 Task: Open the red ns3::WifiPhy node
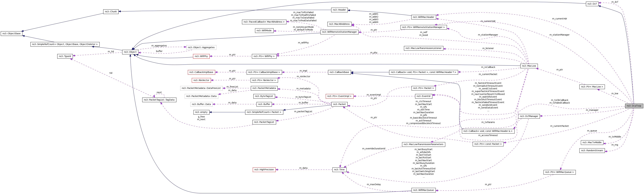coord(201,56)
